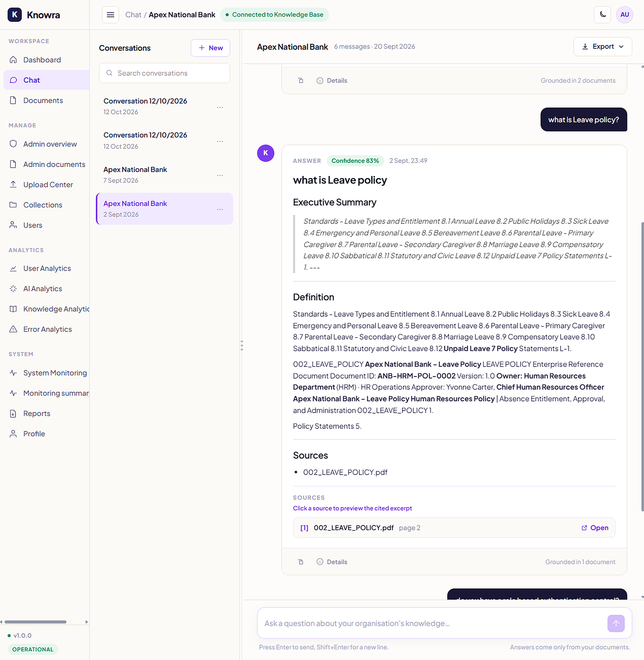The image size is (644, 660).
Task: Open options for Apex National Bank 7 Sept
Action: click(x=220, y=175)
